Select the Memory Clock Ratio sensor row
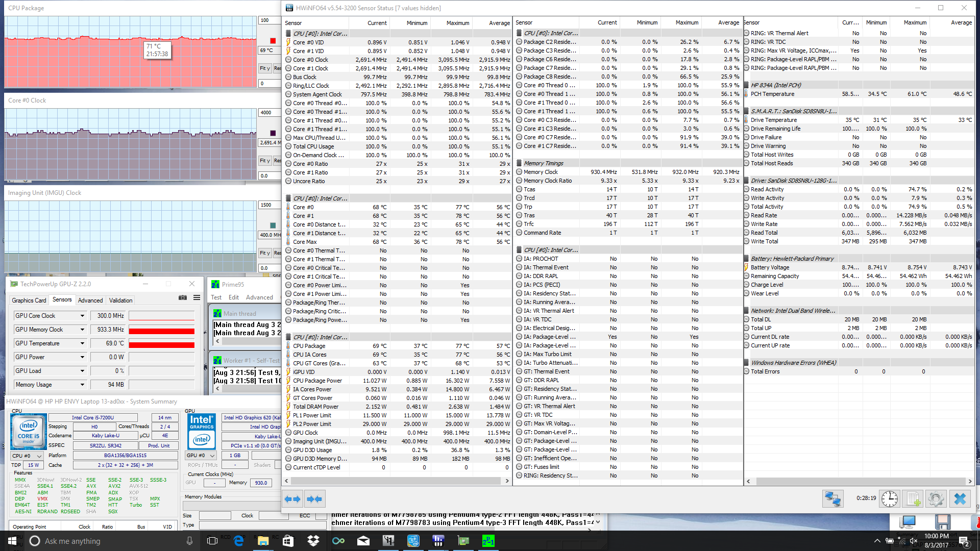The height and width of the screenshot is (551, 980). tap(628, 181)
